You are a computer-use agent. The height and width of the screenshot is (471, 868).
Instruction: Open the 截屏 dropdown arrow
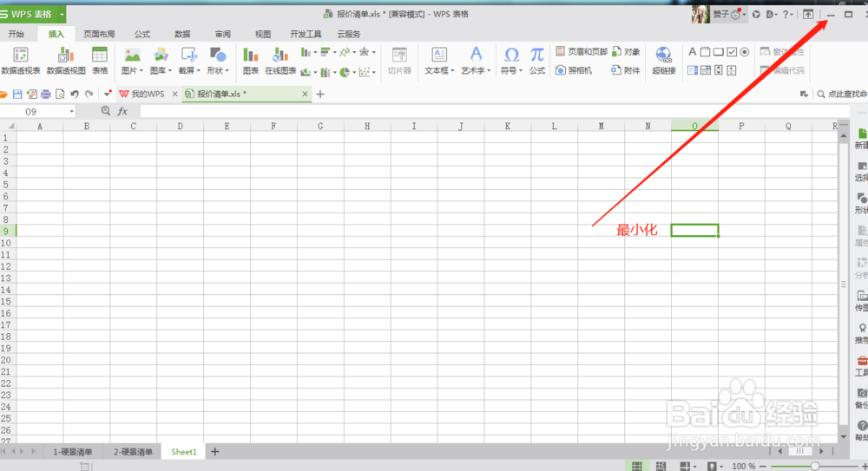click(198, 71)
